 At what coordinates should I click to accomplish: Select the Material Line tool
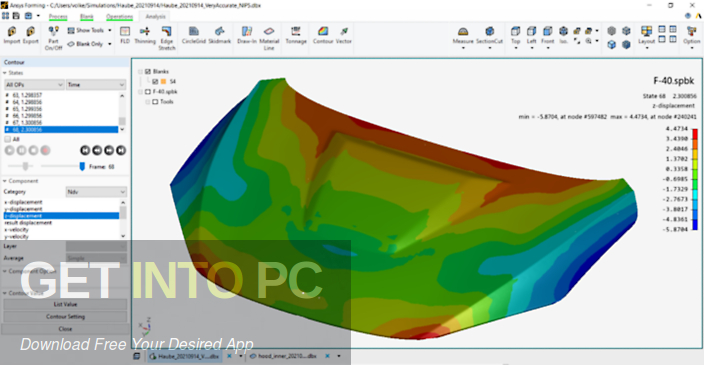coord(269,38)
